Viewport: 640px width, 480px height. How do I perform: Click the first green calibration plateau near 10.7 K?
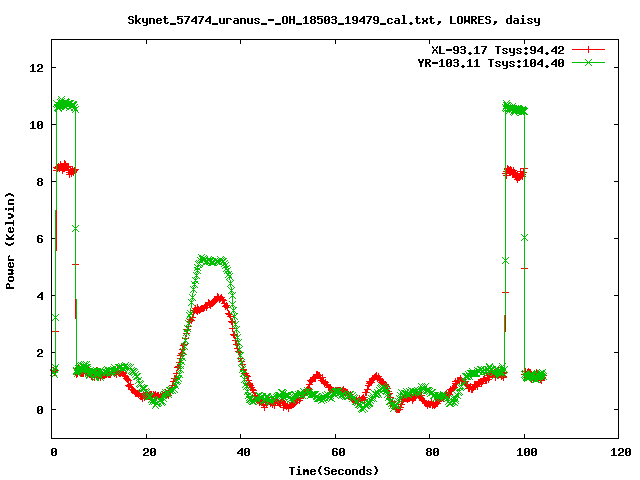(x=66, y=105)
